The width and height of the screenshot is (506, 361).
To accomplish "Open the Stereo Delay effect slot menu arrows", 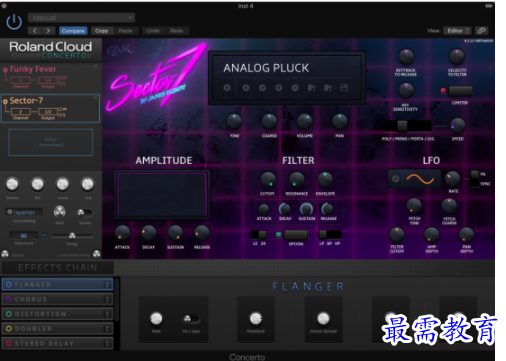I will pyautogui.click(x=107, y=343).
